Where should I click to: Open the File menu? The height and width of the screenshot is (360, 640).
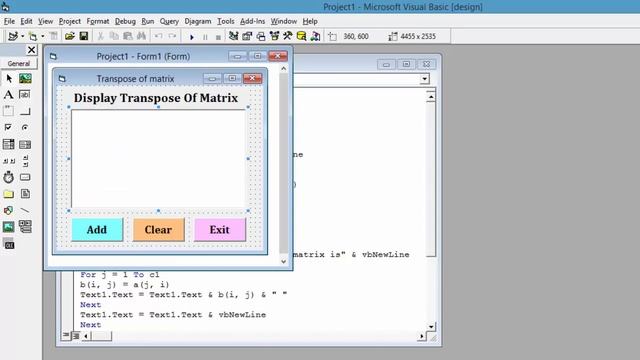click(9, 21)
